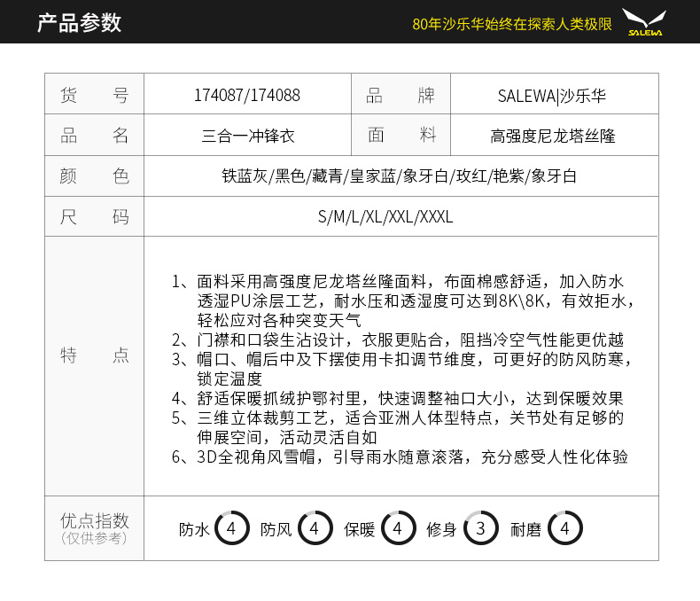This screenshot has height=601, width=700.
Task: Click the 防水 rating circle showing 4
Action: click(231, 527)
